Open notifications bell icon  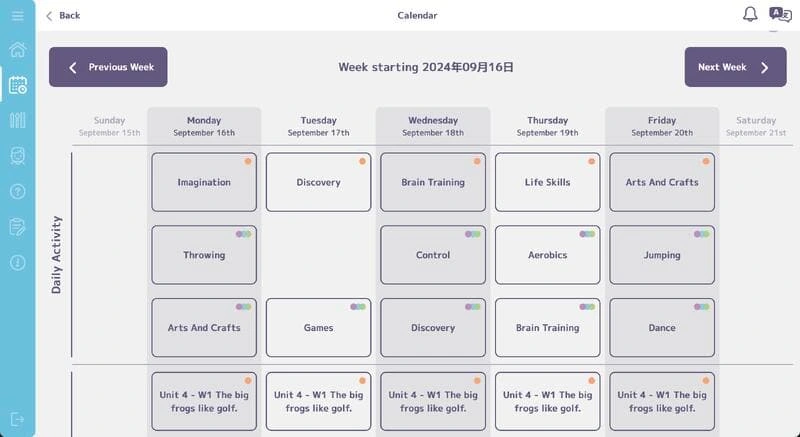(750, 14)
